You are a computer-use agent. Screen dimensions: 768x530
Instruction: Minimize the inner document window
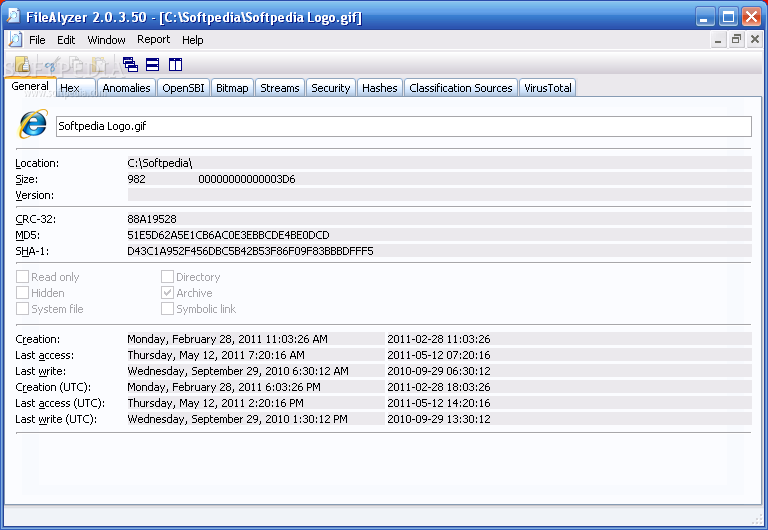pyautogui.click(x=718, y=40)
